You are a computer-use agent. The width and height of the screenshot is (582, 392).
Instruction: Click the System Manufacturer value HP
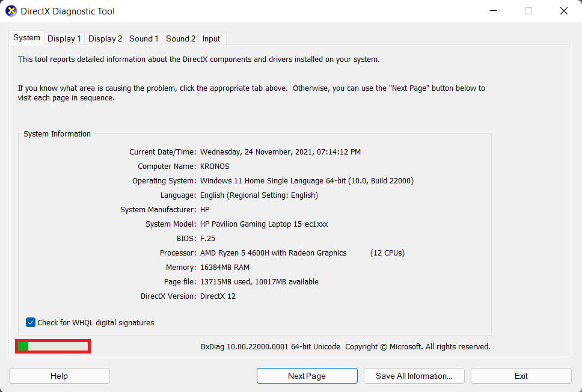pos(205,210)
